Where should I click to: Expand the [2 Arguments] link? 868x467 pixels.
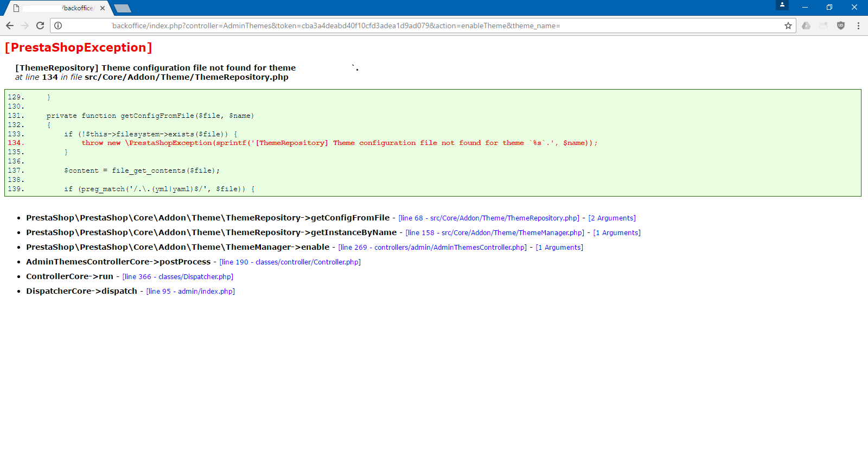pyautogui.click(x=612, y=218)
